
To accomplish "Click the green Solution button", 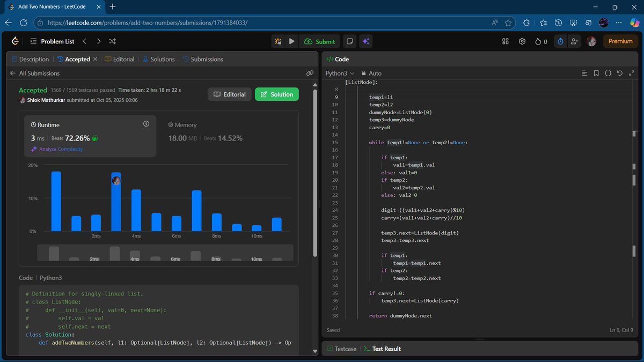I will 277,94.
